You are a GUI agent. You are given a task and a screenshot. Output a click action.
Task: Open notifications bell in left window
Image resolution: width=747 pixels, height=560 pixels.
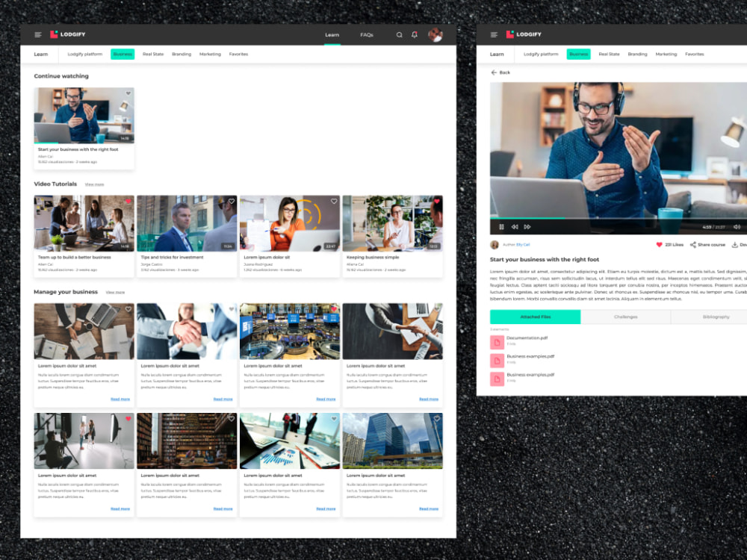[415, 35]
